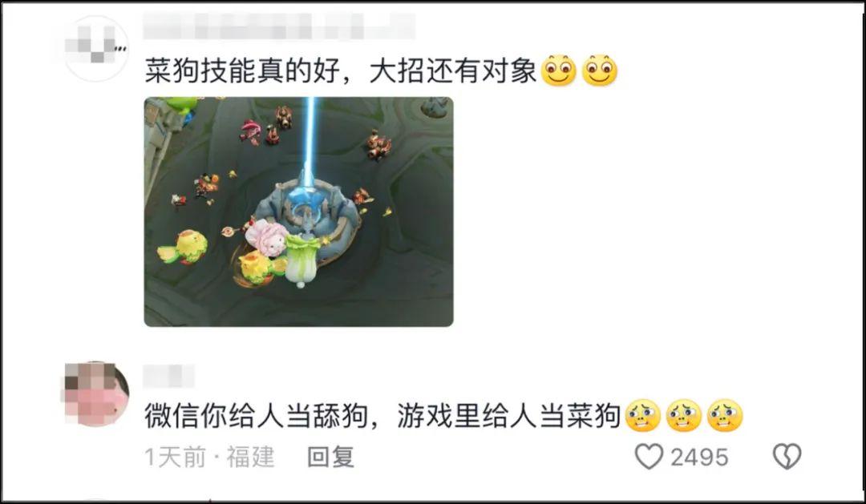
Task: Click the first teary emoji in reply
Action: (x=643, y=416)
